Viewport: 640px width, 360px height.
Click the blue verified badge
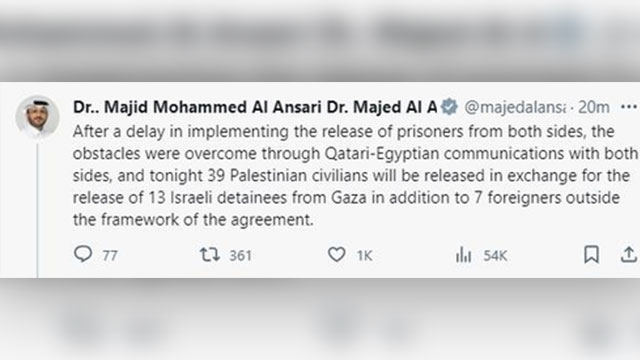[450, 107]
